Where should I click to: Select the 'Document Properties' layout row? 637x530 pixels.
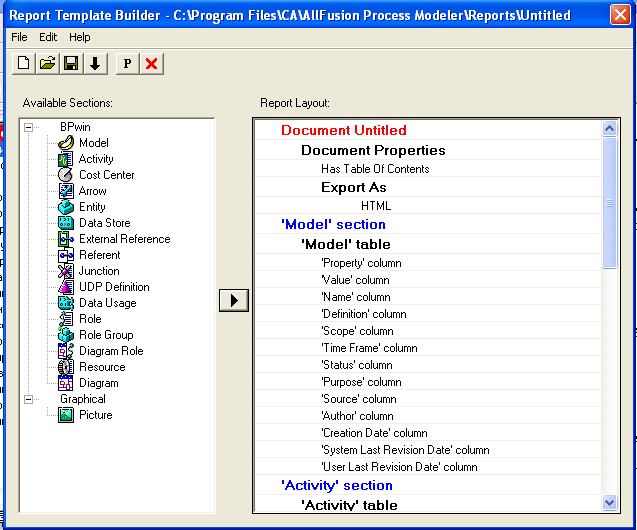point(428,150)
